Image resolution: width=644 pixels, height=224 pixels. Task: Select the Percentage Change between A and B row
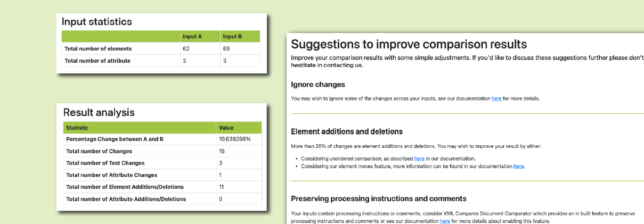[115, 139]
